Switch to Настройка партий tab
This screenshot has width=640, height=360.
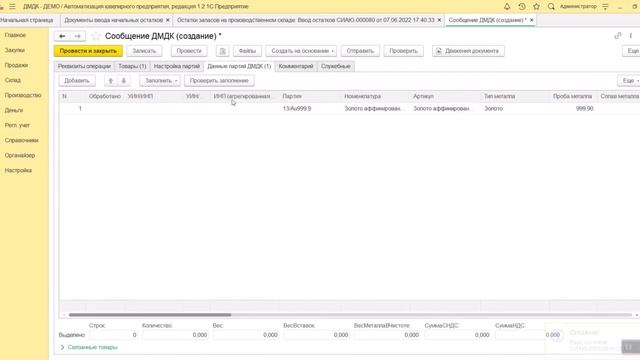pyautogui.click(x=177, y=66)
